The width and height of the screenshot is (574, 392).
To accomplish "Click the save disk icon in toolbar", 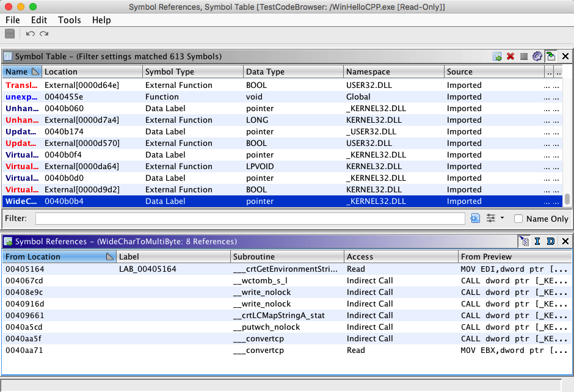I will [x=10, y=34].
